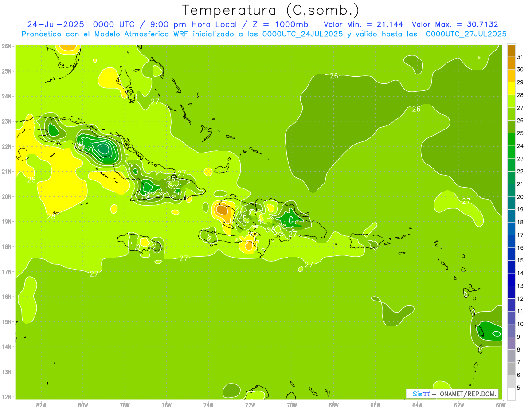Click the 78W longitude axis label
Viewport: 532px width, 411px height.
pos(125,405)
